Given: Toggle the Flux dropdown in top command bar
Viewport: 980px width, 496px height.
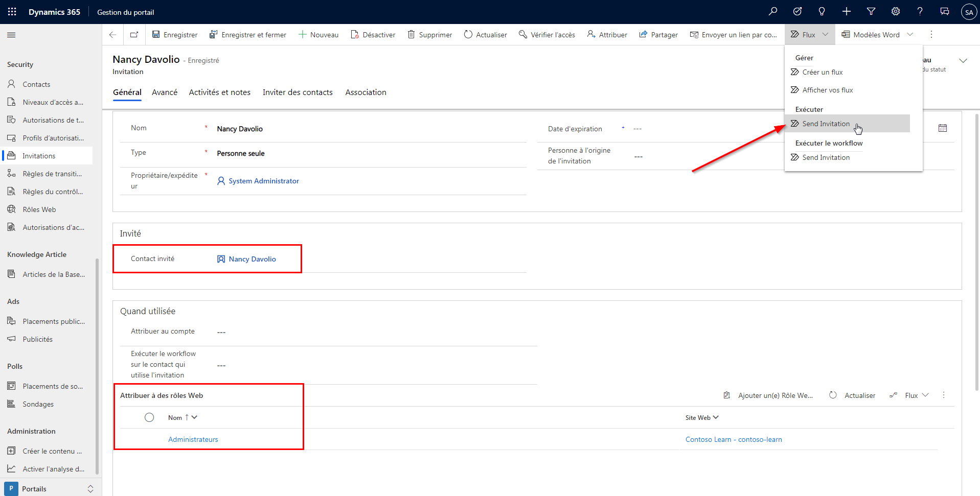Looking at the screenshot, I should 810,35.
